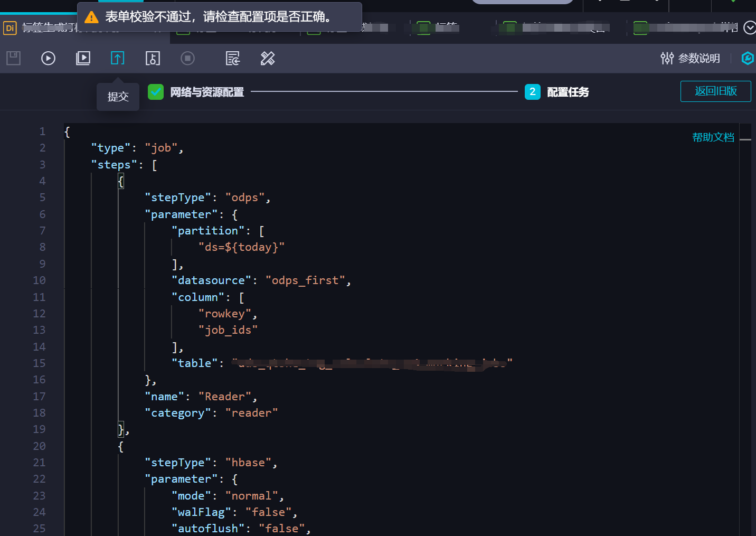Open the ruler-and-pencil tool icon
The height and width of the screenshot is (536, 756).
click(x=268, y=58)
